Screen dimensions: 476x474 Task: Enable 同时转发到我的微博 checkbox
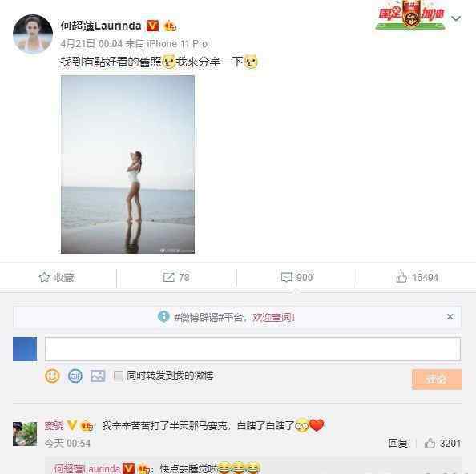(x=119, y=376)
